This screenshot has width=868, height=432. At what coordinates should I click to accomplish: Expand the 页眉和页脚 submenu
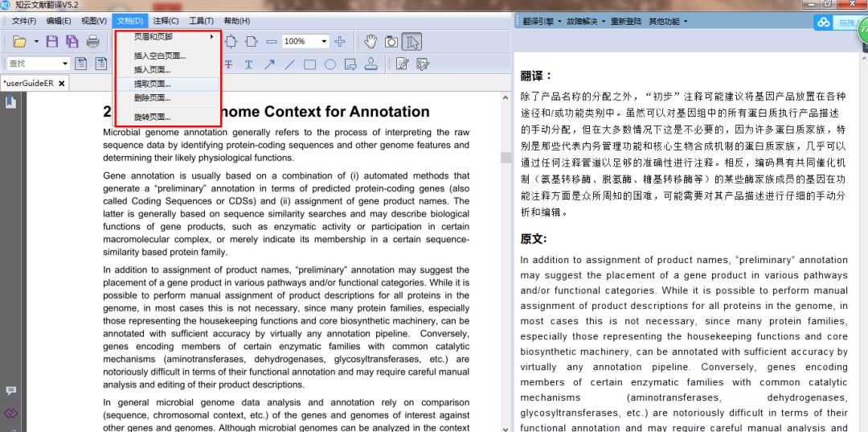click(168, 37)
